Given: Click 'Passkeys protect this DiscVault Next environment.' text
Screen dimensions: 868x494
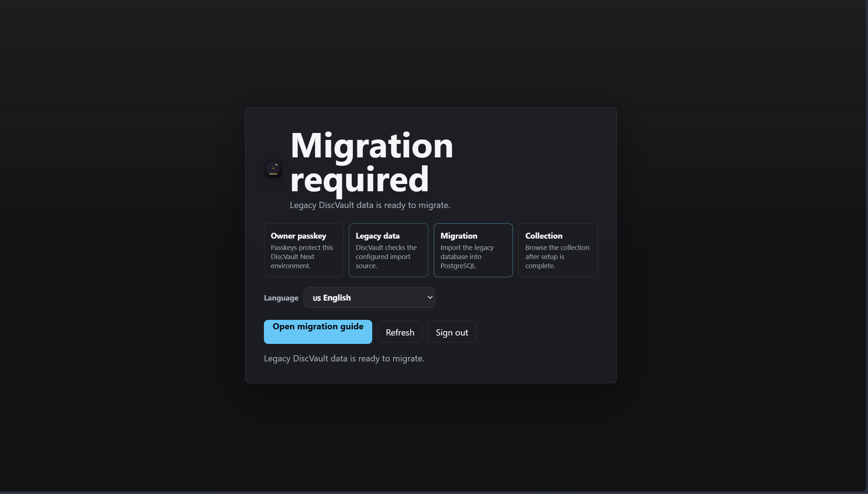Looking at the screenshot, I should (x=302, y=256).
